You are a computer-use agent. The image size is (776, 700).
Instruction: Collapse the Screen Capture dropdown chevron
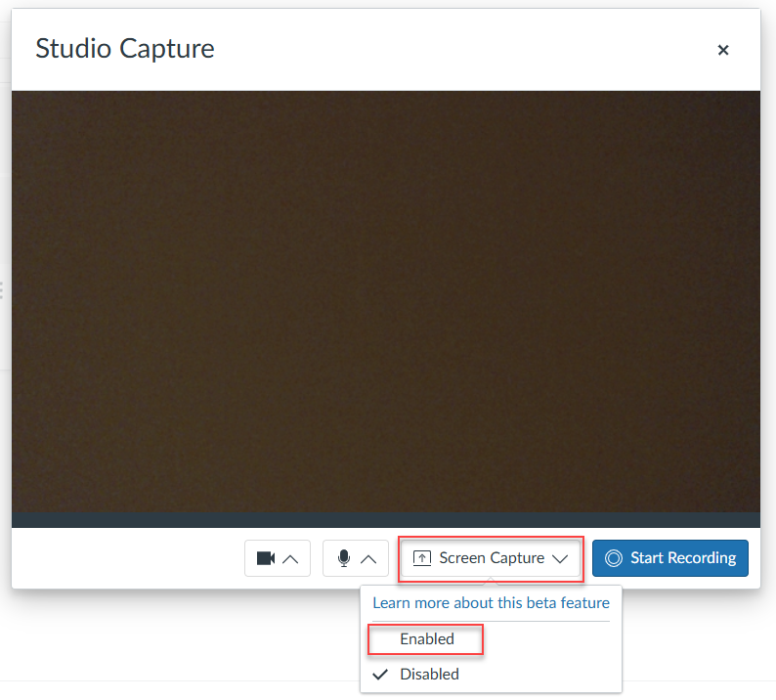pyautogui.click(x=560, y=558)
